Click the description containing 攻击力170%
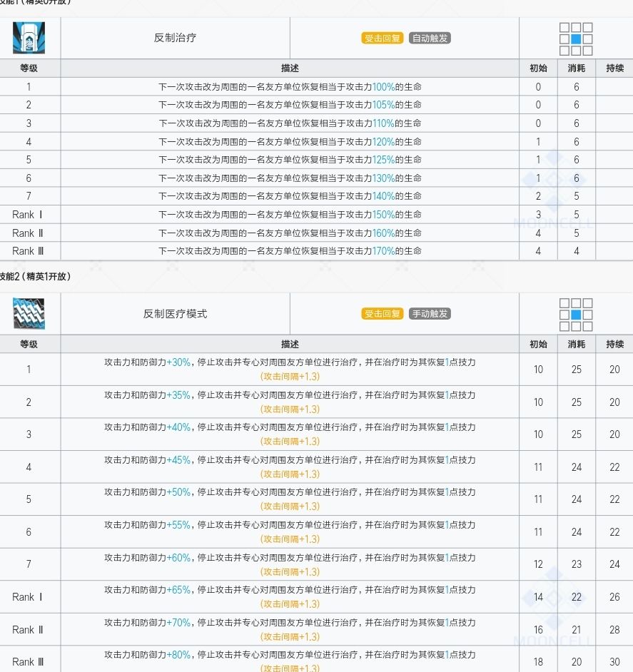This screenshot has width=633, height=672. pos(290,251)
